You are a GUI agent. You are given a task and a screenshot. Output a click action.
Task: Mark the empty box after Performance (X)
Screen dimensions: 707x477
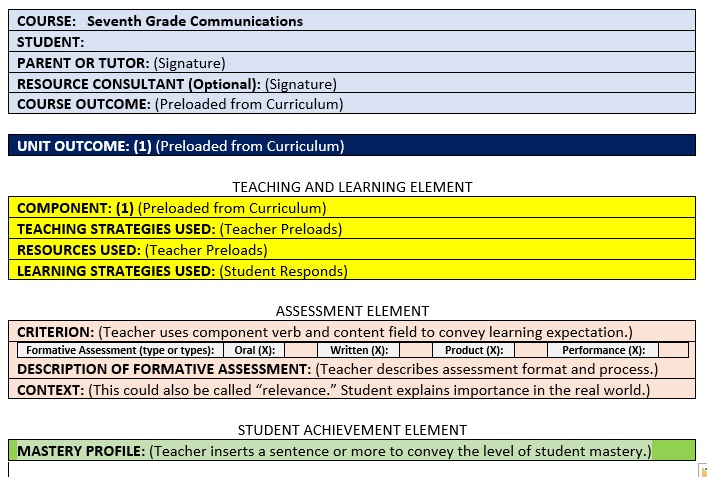coord(673,350)
